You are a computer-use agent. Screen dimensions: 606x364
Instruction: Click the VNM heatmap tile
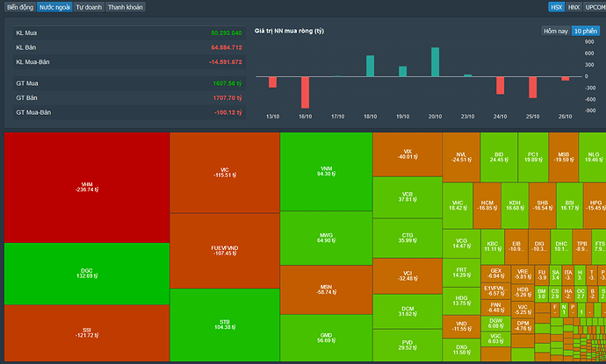[x=326, y=171]
